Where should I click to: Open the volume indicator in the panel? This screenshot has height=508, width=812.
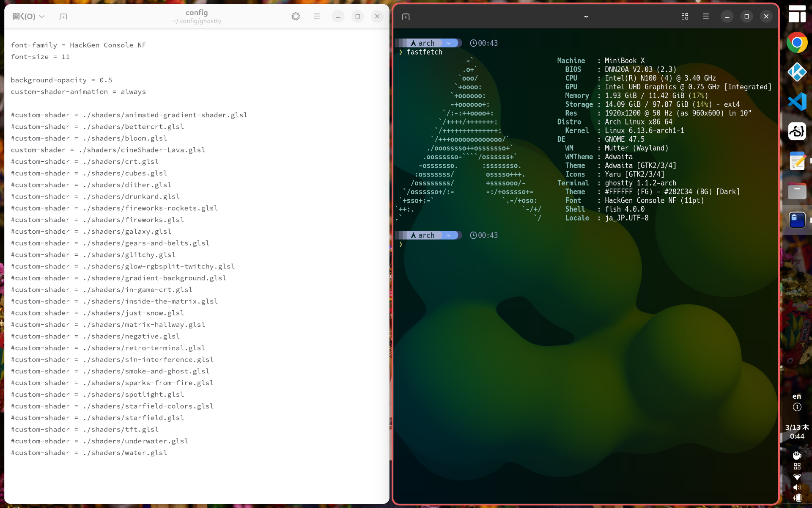coord(797,488)
